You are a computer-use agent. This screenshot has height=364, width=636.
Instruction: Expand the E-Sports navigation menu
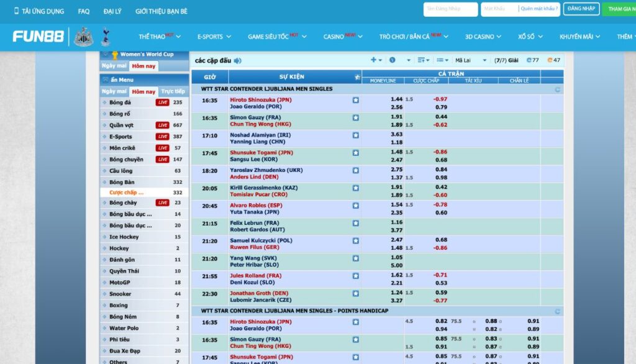214,37
